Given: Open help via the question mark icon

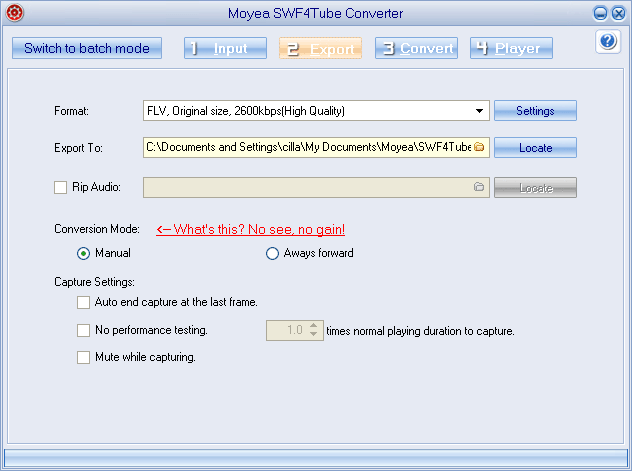Looking at the screenshot, I should [607, 41].
